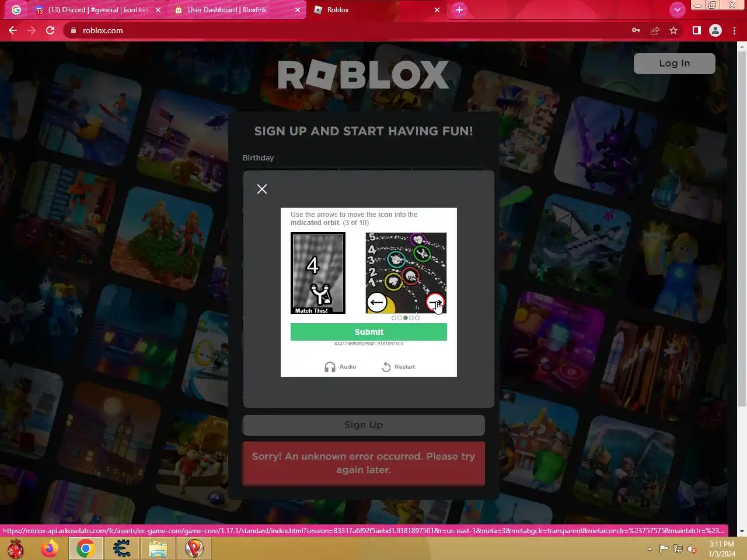Go back to the previous page
Image resolution: width=747 pixels, height=560 pixels.
(13, 30)
